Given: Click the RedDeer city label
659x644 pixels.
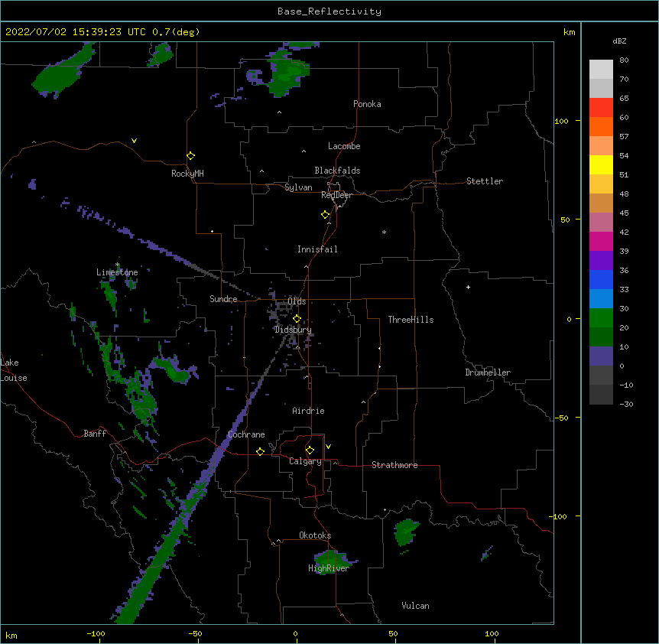Looking at the screenshot, I should pyautogui.click(x=336, y=195).
